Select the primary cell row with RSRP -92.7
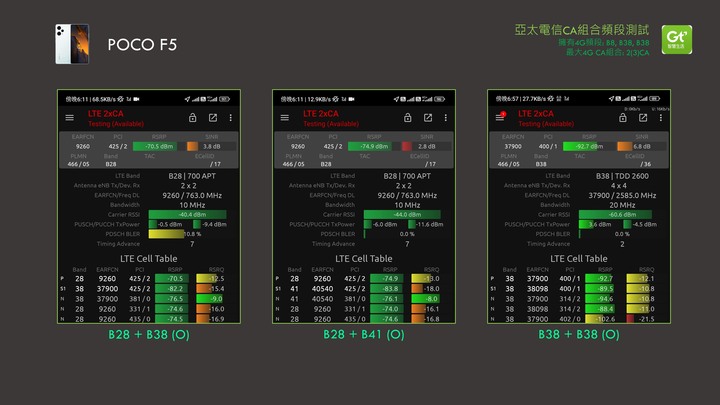The height and width of the screenshot is (405, 720). click(x=579, y=279)
